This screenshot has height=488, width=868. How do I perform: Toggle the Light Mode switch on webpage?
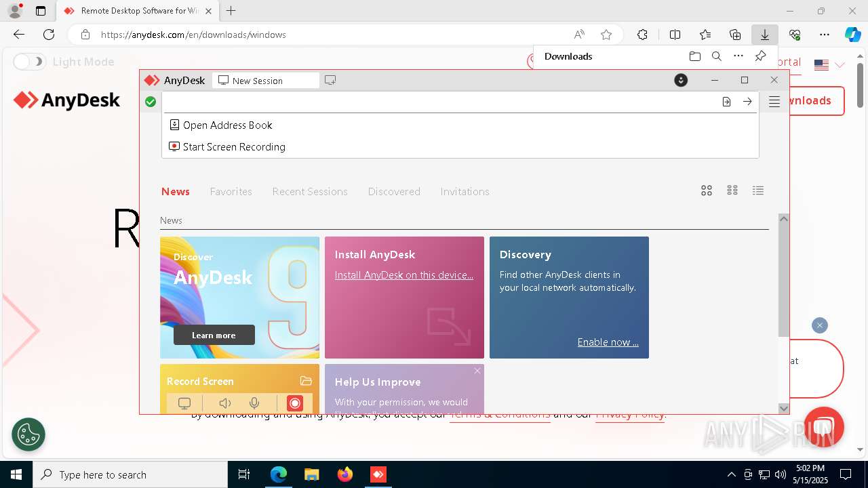[x=30, y=62]
